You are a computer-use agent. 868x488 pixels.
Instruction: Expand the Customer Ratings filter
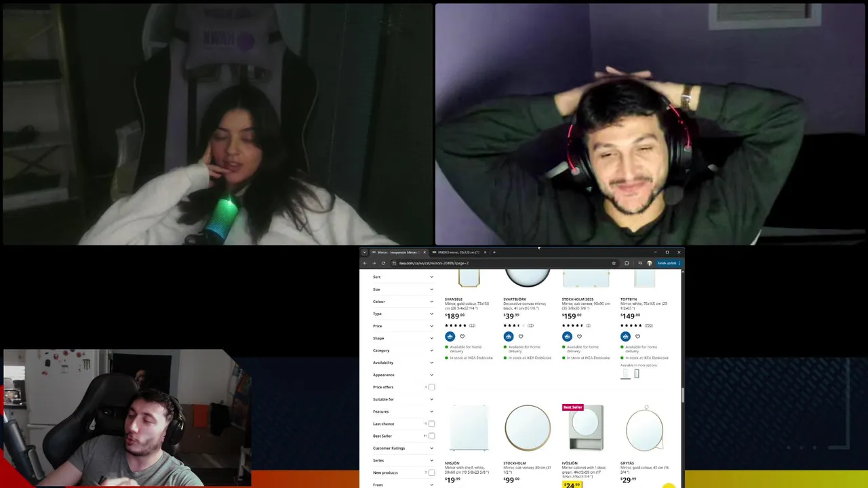[403, 448]
